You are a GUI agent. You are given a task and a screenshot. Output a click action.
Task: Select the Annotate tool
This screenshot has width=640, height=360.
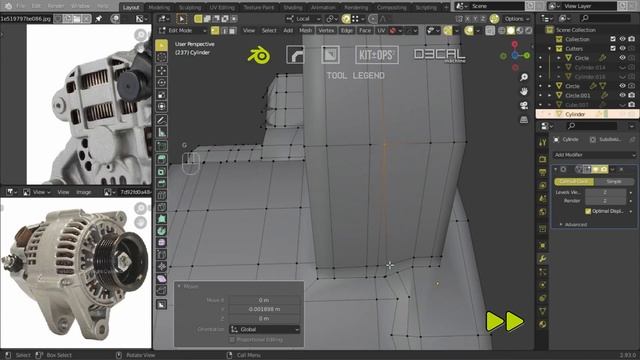[162, 120]
